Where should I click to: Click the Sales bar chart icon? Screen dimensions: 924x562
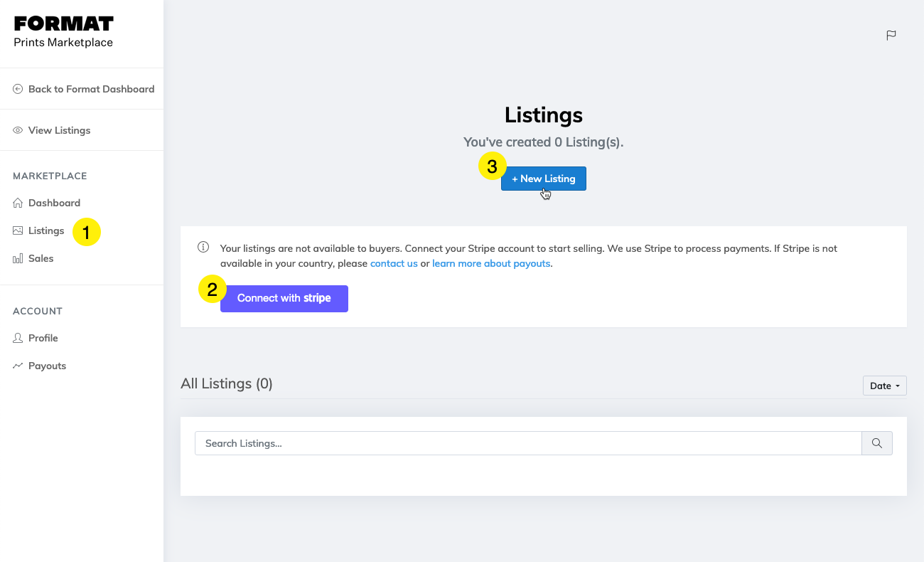18,258
